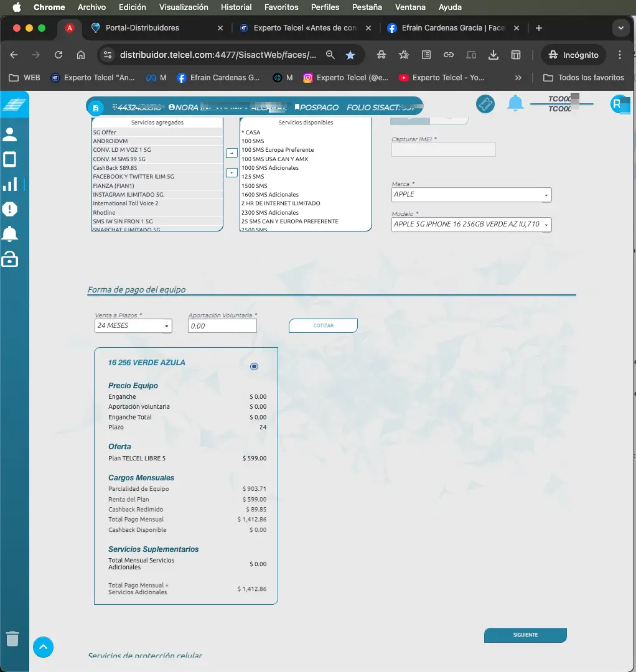
Task: Select "1000 SMS Adicionales" in available services
Action: [x=306, y=168]
